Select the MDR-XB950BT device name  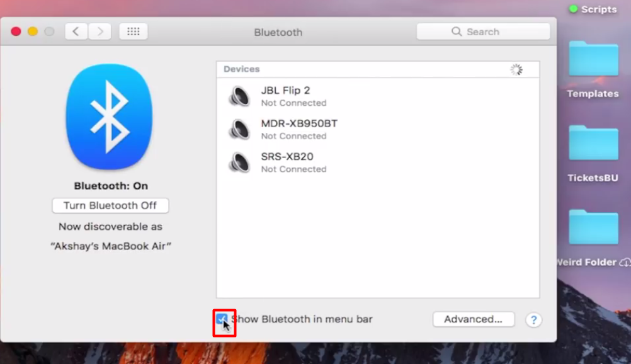(299, 123)
